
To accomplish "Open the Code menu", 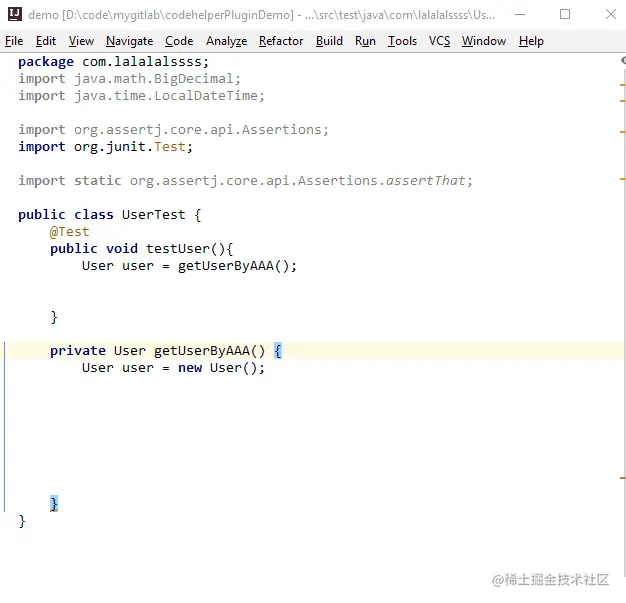I will point(179,41).
